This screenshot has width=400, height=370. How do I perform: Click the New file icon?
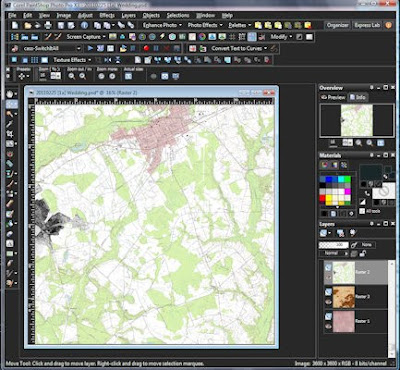pos(15,25)
